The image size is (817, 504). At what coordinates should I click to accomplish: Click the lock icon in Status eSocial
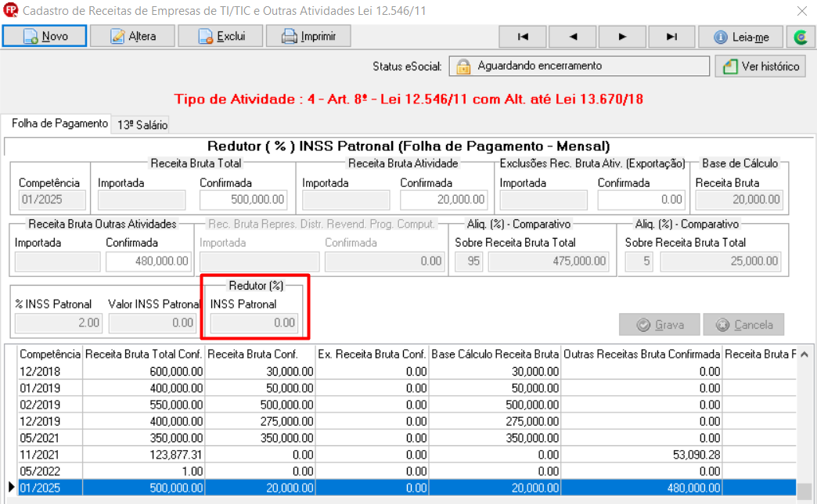pos(463,67)
